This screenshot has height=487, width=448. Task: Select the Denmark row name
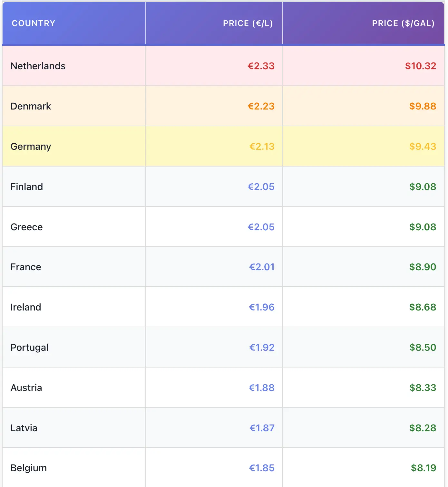pos(31,106)
